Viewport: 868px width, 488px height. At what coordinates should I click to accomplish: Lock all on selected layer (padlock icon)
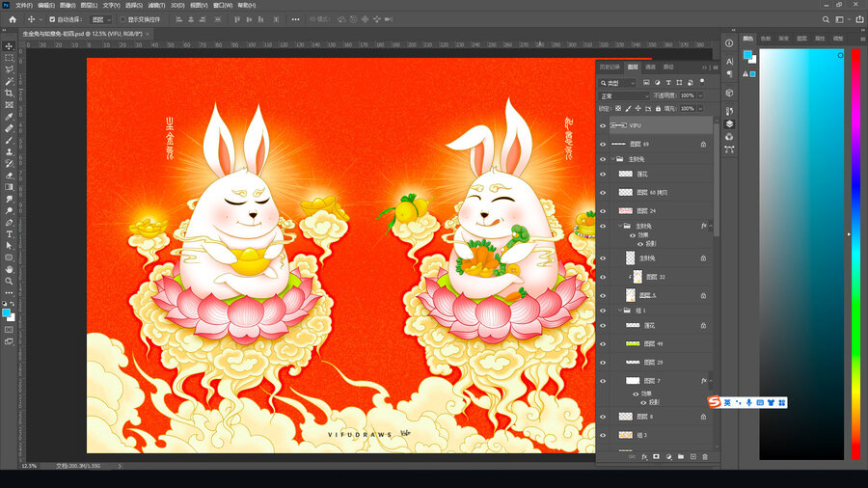658,108
